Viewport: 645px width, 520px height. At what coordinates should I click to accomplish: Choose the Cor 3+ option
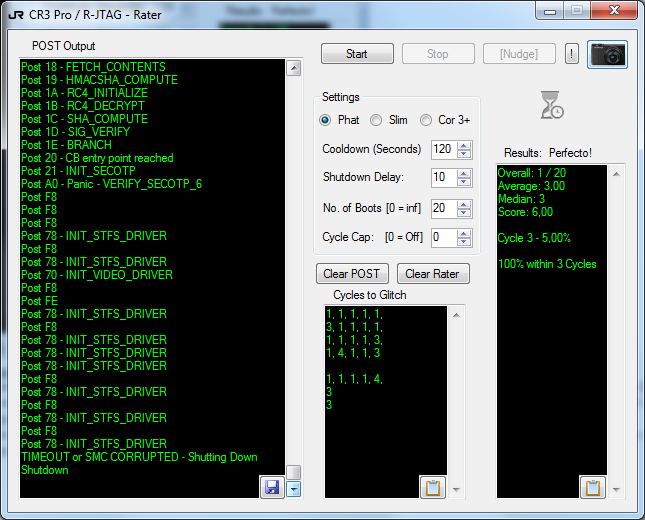[426, 120]
